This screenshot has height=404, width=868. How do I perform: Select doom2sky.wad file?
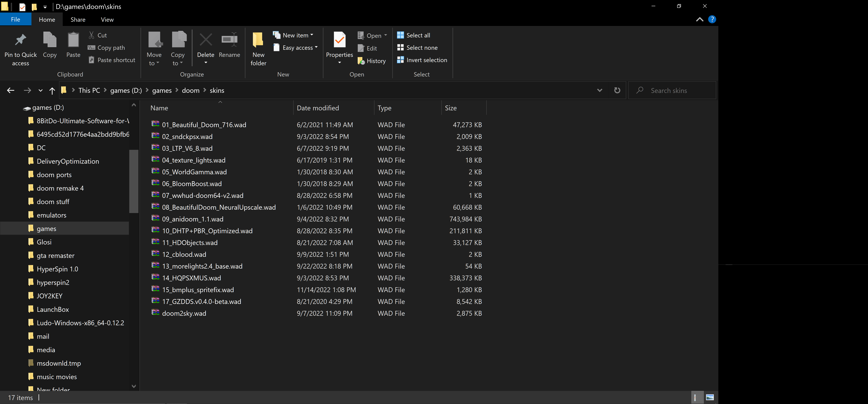(184, 313)
